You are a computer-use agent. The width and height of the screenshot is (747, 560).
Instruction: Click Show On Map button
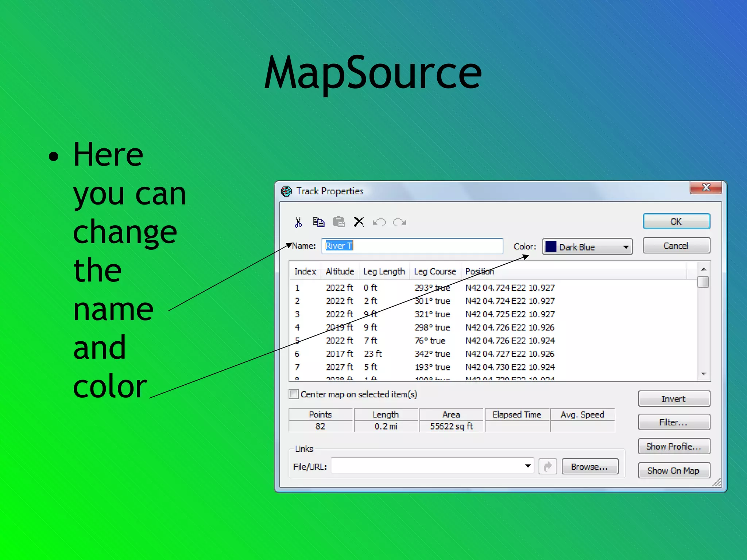674,470
